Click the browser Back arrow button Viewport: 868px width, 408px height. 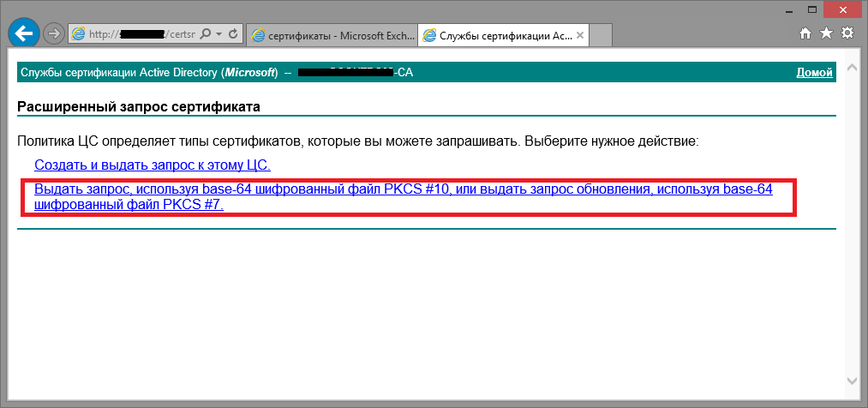point(24,33)
